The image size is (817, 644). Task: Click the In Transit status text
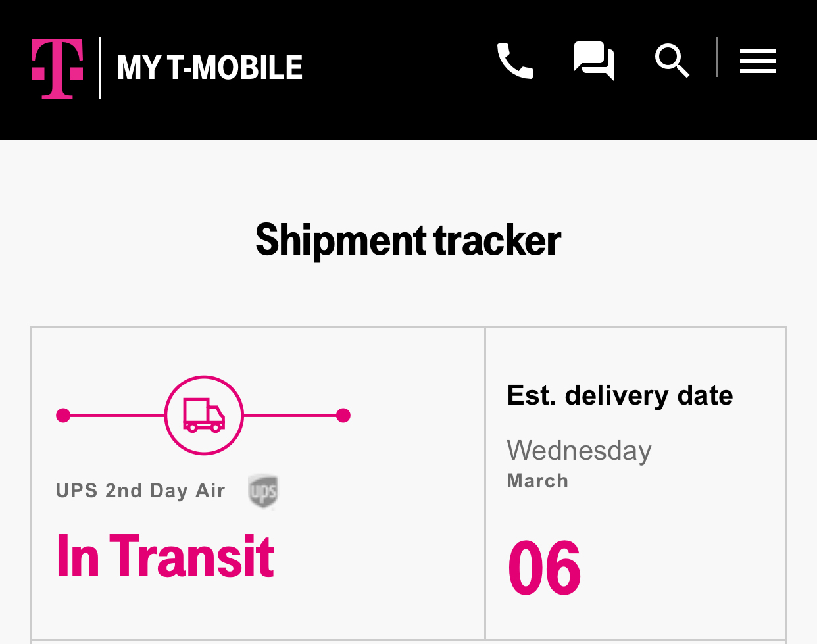pos(164,556)
